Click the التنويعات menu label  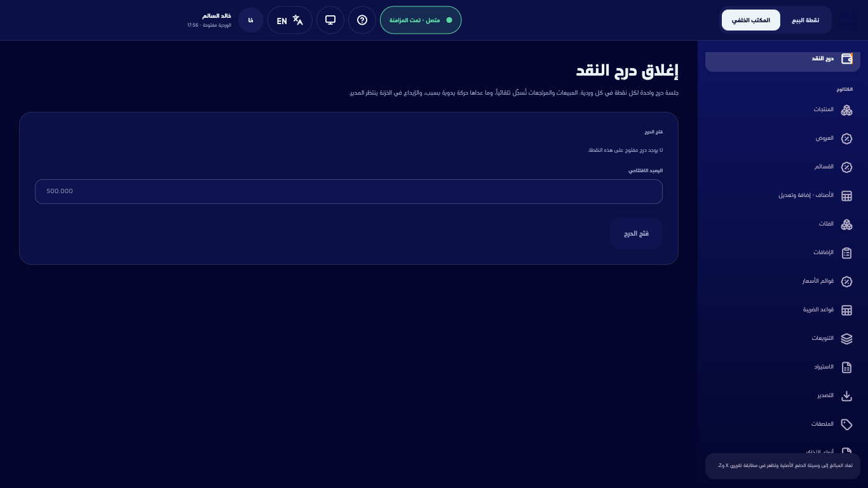click(823, 338)
